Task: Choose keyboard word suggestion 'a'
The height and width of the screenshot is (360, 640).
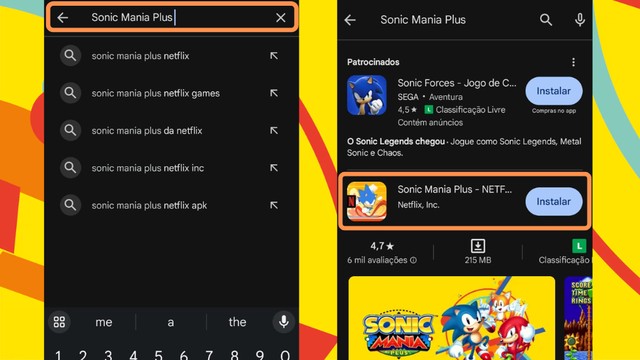Action: click(171, 322)
